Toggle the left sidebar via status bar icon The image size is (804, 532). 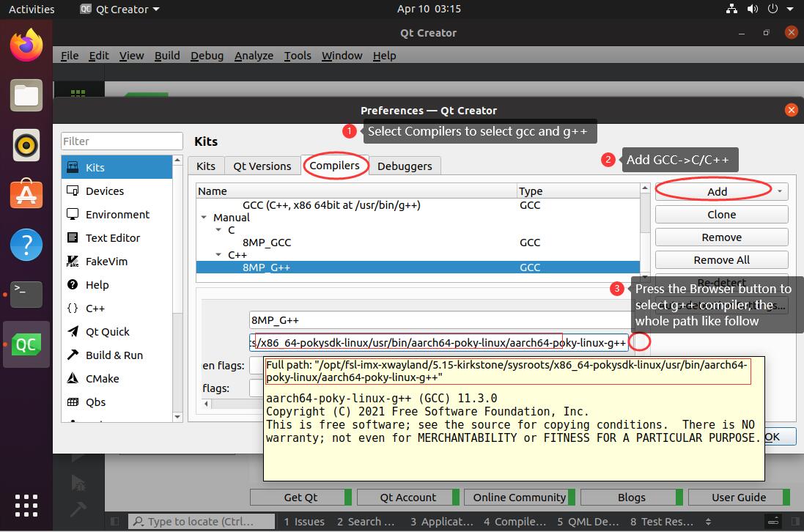point(115,522)
